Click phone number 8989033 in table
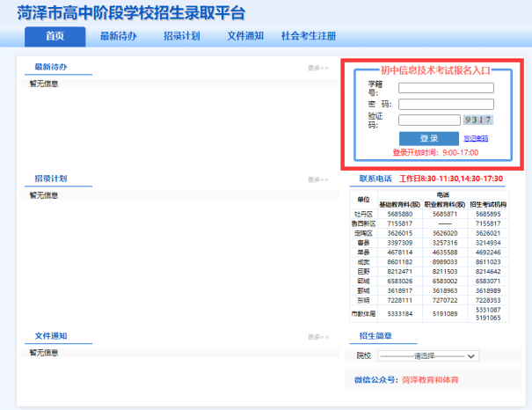Viewport: 532px width, 410px height. [445, 262]
